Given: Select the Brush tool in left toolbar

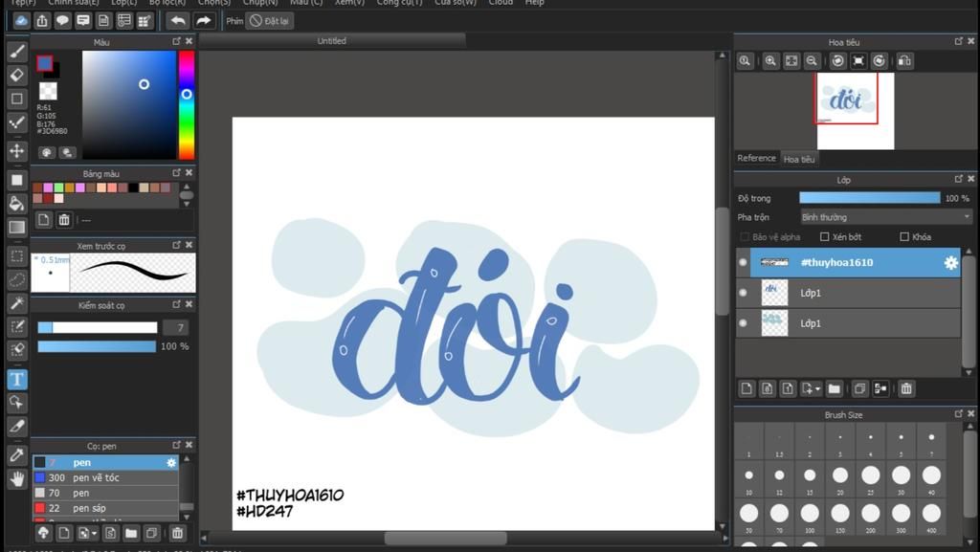Looking at the screenshot, I should 17,52.
